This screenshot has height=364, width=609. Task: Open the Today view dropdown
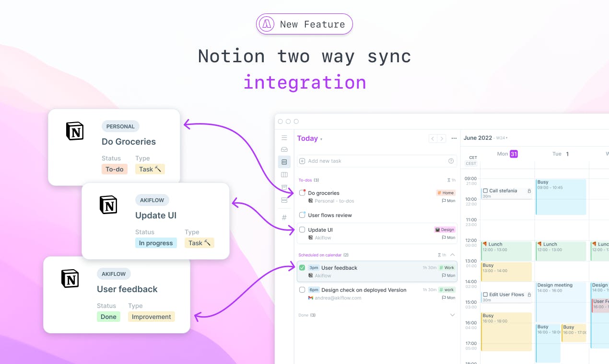[310, 138]
